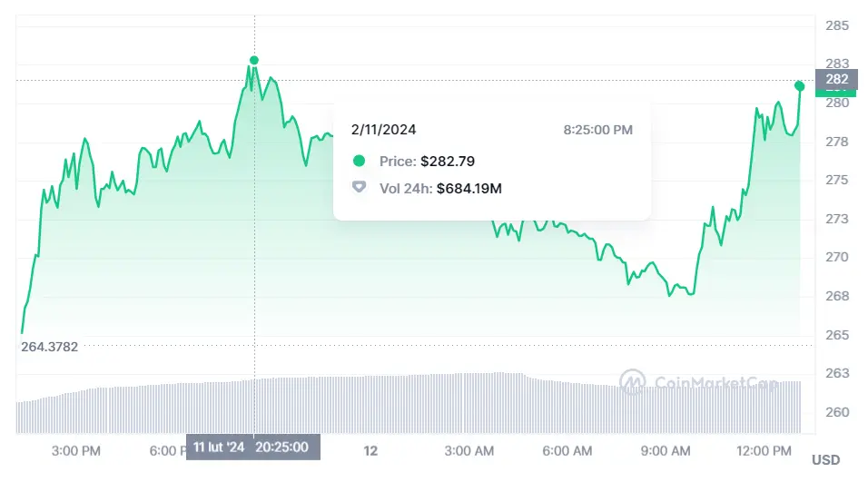The image size is (868, 482).
Task: Click the 8:25:00 PM time in tooltip
Action: coord(597,130)
